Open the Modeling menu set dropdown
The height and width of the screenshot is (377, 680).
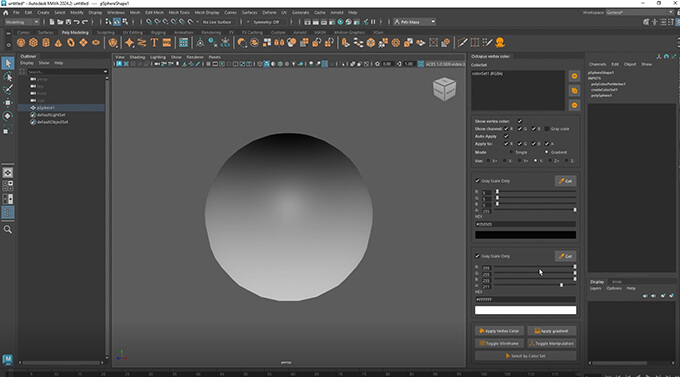(22, 22)
